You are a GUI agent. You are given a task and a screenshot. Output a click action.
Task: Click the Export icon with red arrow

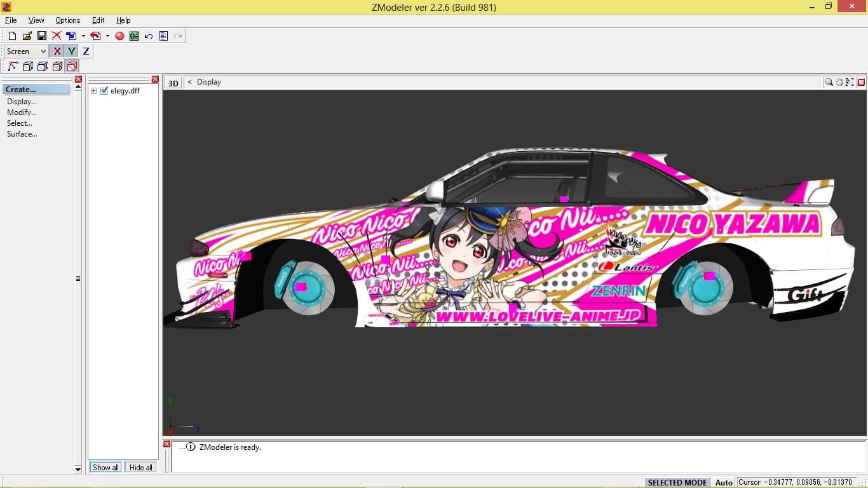(95, 36)
